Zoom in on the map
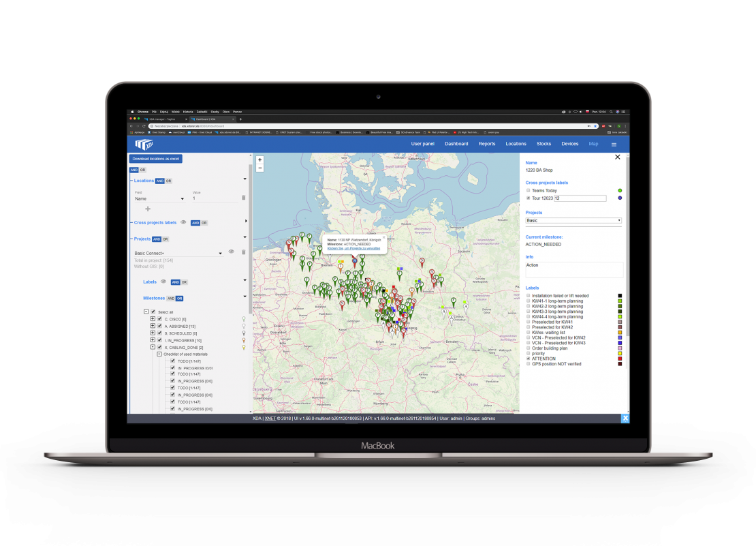Image resolution: width=756 pixels, height=546 pixels. point(260,160)
